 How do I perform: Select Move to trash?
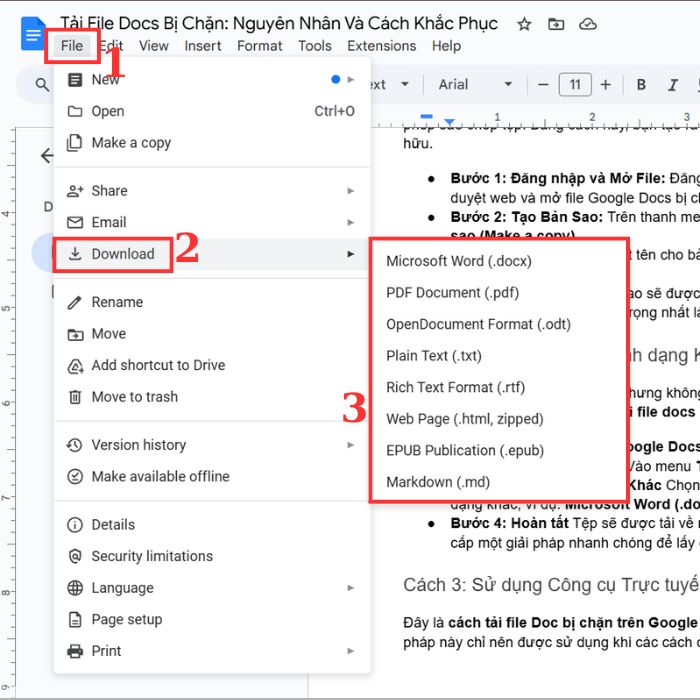tap(212, 396)
